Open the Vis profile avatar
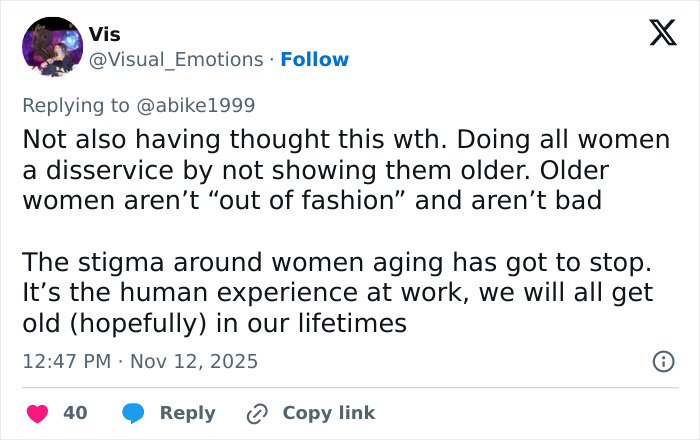This screenshot has width=700, height=440. pyautogui.click(x=51, y=47)
